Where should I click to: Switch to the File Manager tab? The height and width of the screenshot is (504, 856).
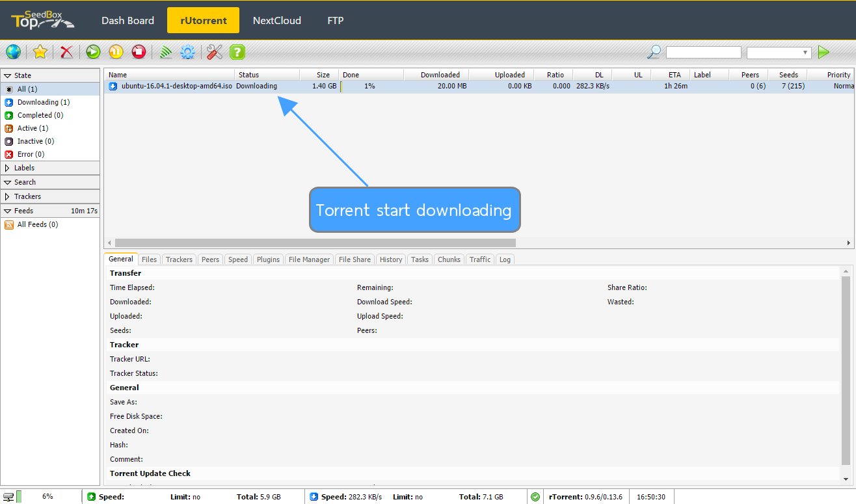pos(309,259)
